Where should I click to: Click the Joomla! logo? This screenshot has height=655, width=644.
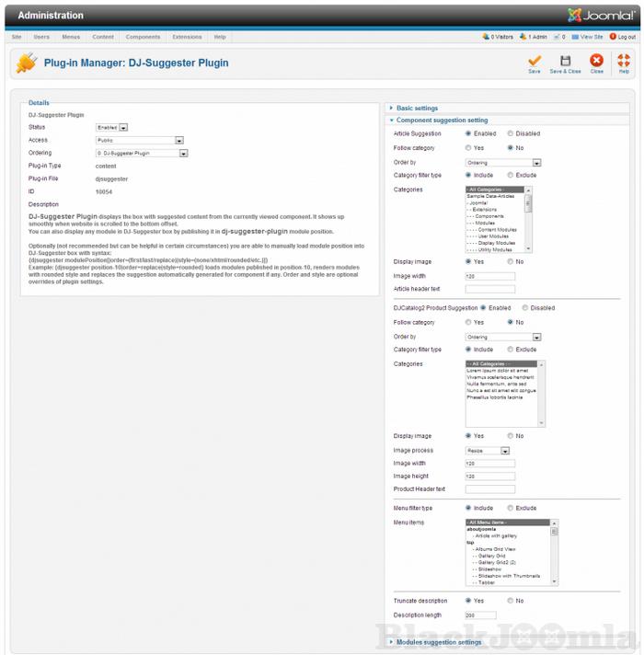click(599, 15)
